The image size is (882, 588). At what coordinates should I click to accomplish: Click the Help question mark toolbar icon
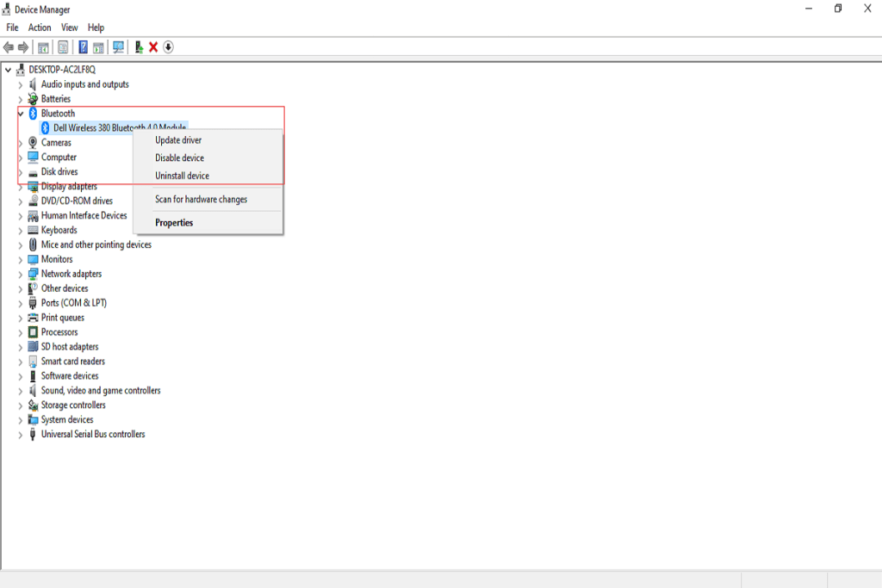[x=84, y=47]
